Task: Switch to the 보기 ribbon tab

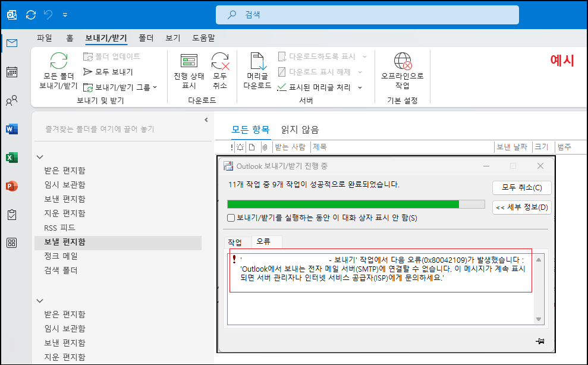Action: [173, 38]
